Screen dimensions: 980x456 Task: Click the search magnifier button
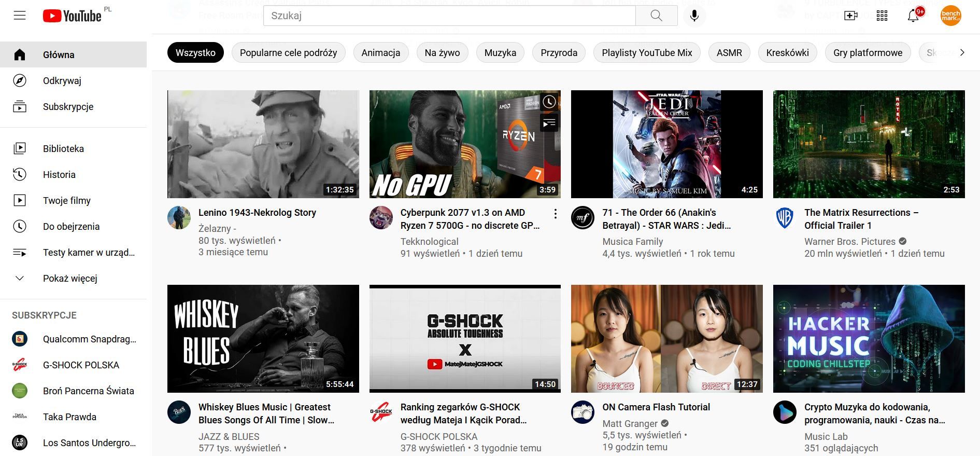[656, 16]
